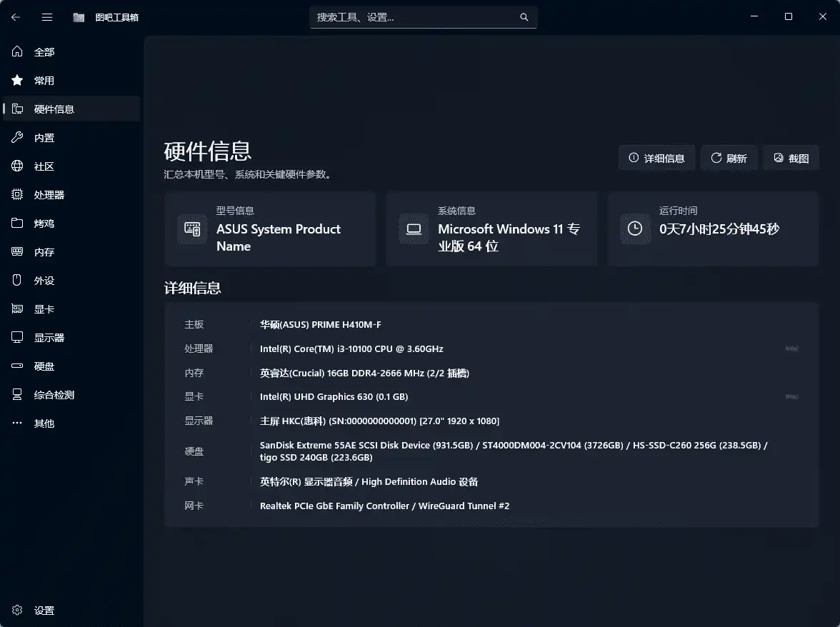Click Crucial 16GB DDR4-2666 memory text
The height and width of the screenshot is (627, 840).
[x=364, y=373]
